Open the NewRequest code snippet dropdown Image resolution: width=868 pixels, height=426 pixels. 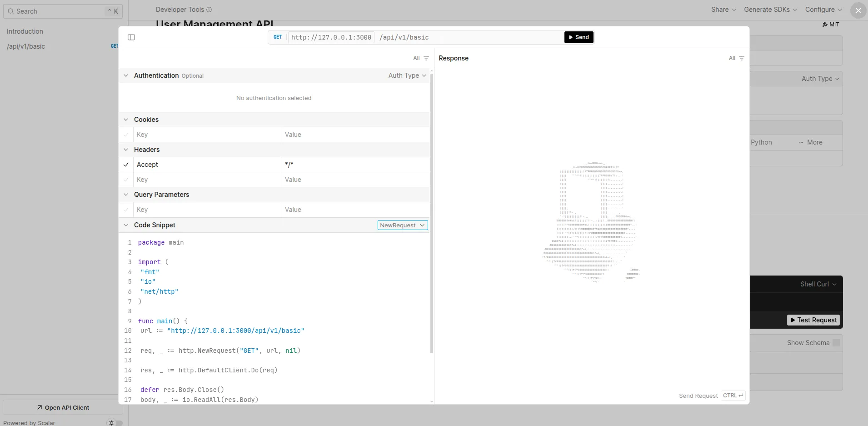(402, 225)
